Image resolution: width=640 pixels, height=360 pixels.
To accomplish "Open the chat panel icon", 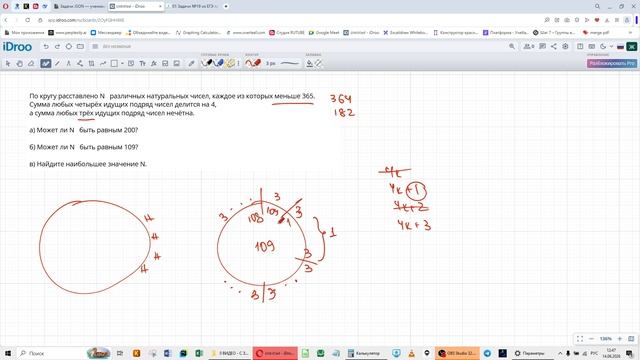I will click(x=542, y=47).
